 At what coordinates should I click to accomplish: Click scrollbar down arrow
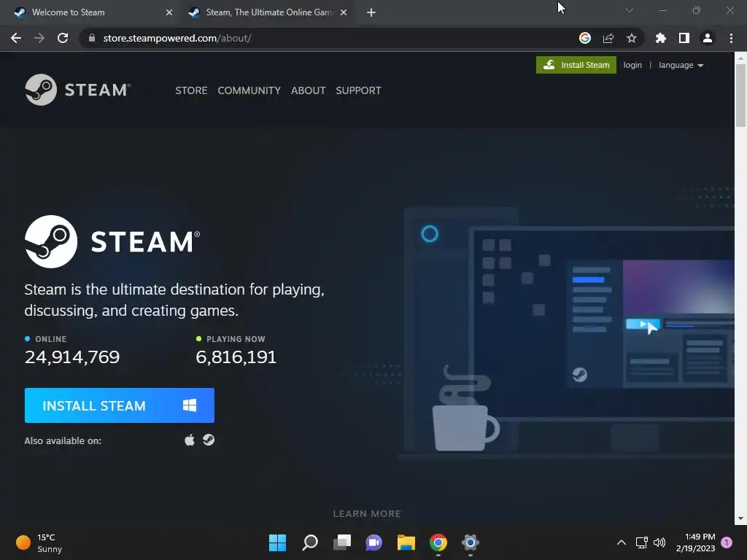pyautogui.click(x=740, y=518)
